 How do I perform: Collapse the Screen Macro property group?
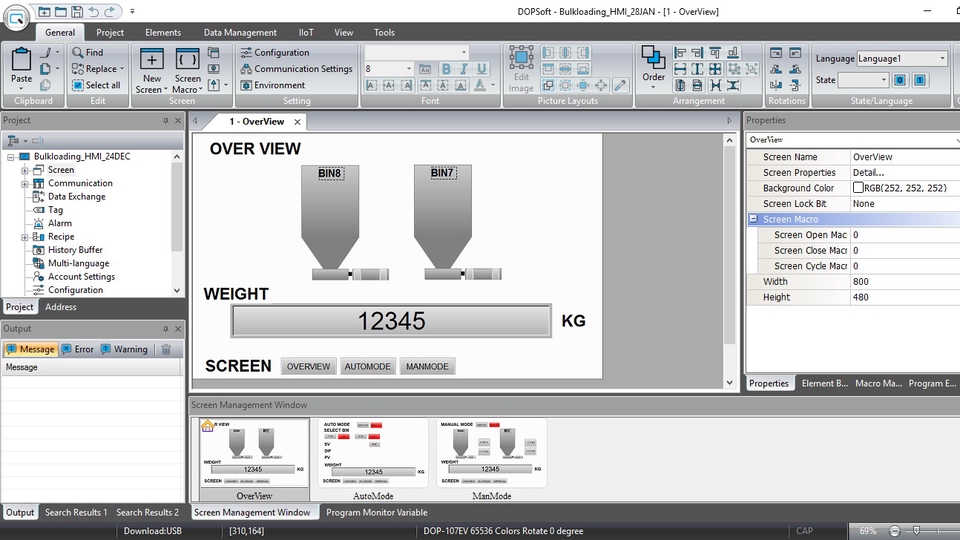click(753, 219)
